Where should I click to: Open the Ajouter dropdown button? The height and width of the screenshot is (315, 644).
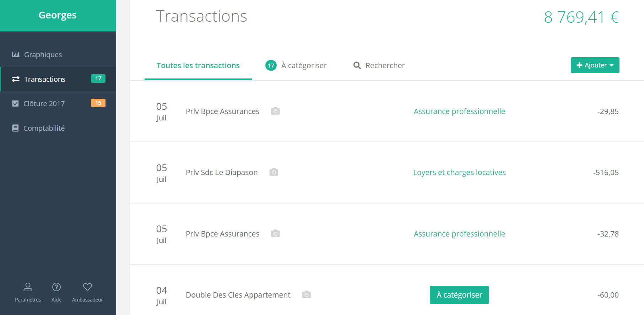click(x=595, y=65)
